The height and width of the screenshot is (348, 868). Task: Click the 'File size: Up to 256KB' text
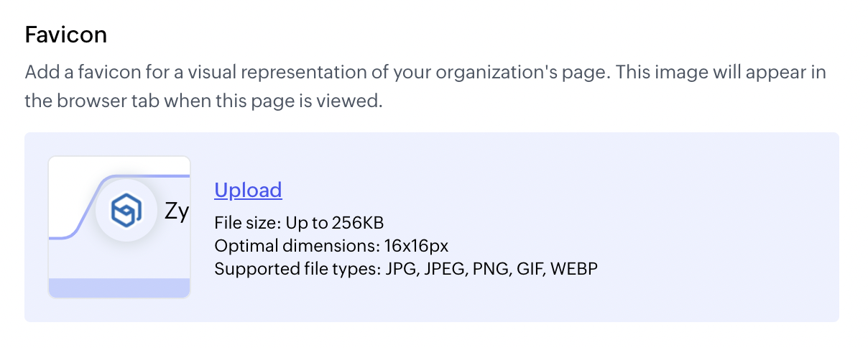coord(304,222)
